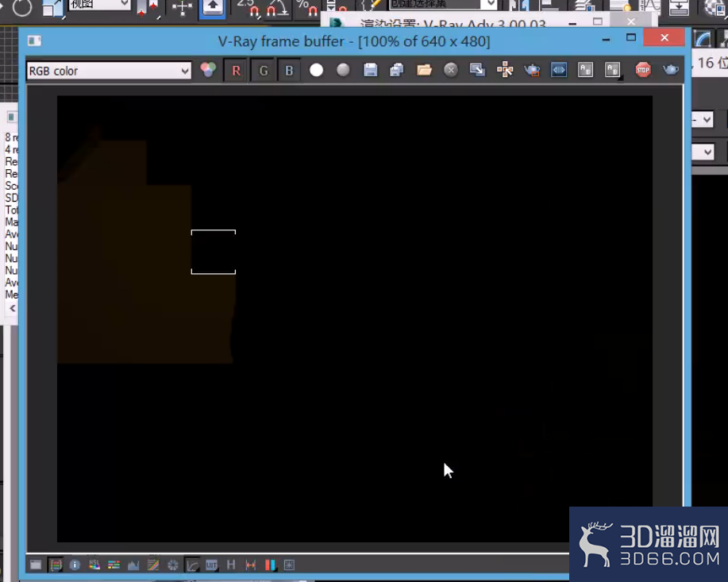Collapse the left statistics panel arrow
Screen dimensions: 728x582
coord(13,308)
